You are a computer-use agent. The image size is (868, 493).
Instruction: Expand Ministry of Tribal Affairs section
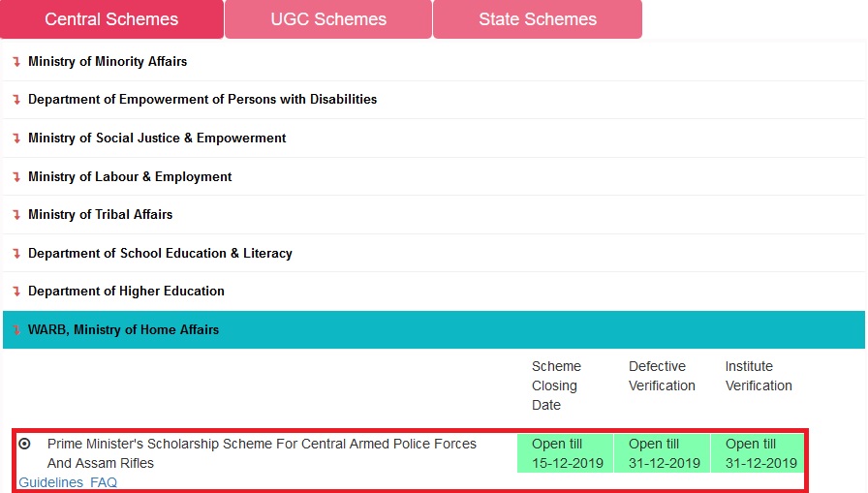pyautogui.click(x=100, y=215)
